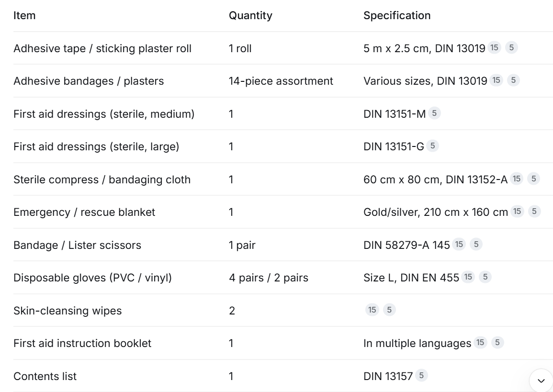Click citation 15 on Skin-cleansing wipes row
This screenshot has width=553, height=392.
coord(372,310)
